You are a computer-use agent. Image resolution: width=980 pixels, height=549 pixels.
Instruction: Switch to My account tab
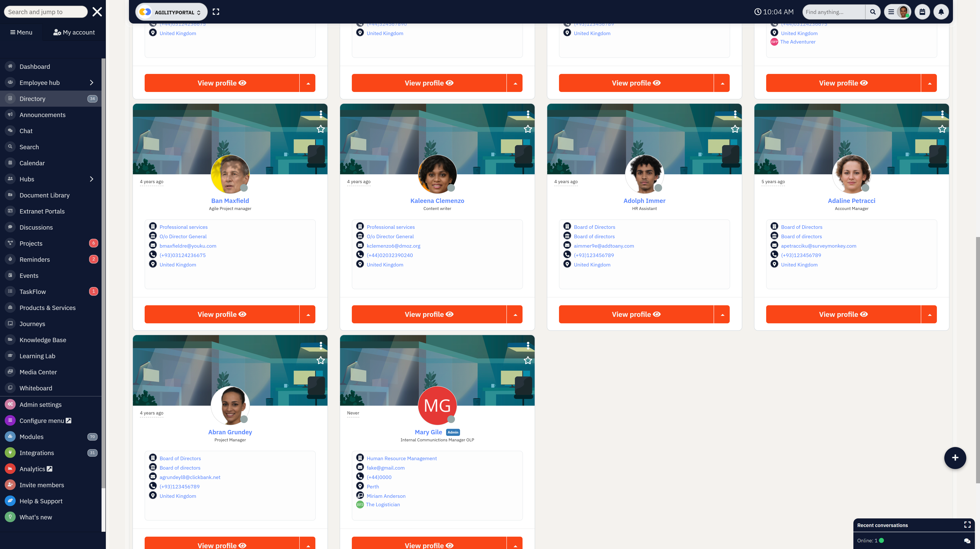[x=74, y=32]
